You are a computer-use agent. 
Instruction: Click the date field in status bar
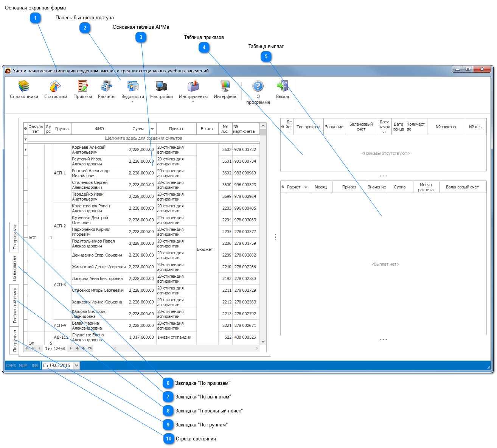click(58, 366)
